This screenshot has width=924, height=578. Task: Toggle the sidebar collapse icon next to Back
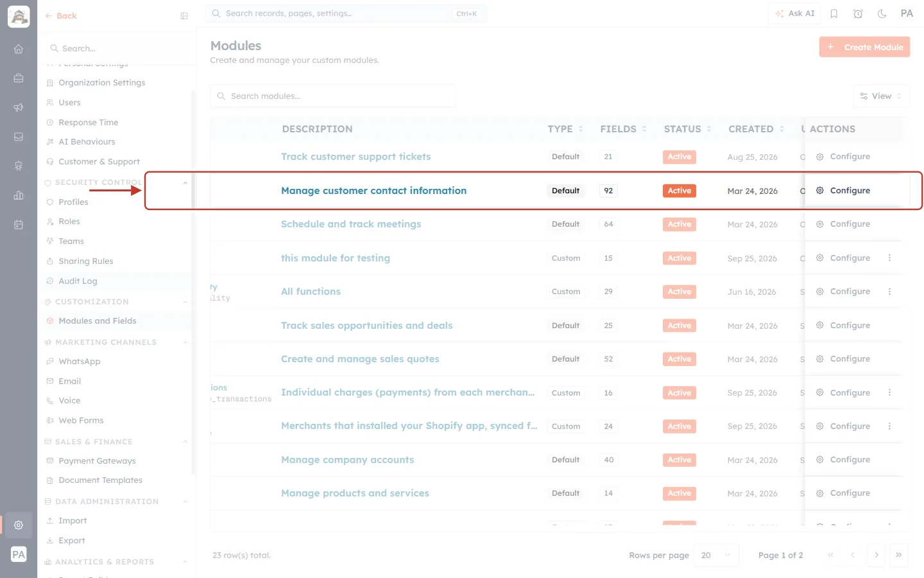(184, 16)
